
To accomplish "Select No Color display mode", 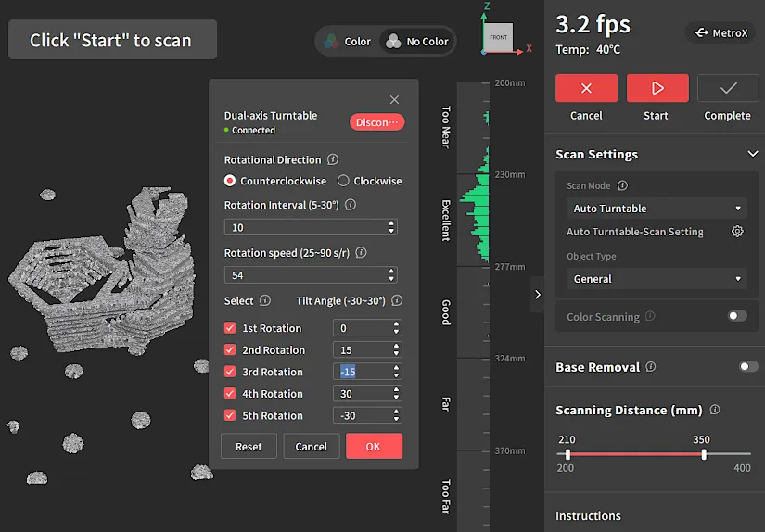I will tap(417, 42).
